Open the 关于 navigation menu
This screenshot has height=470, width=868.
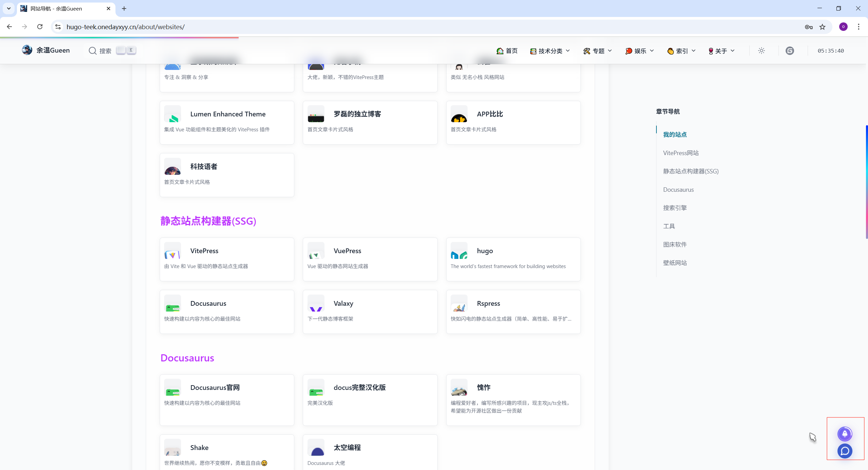coord(721,51)
